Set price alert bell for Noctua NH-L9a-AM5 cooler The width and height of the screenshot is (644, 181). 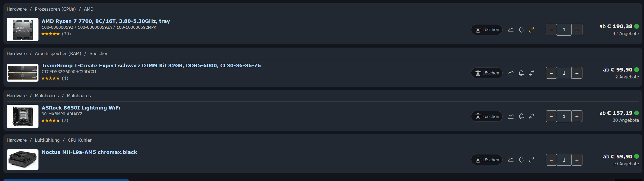tap(521, 160)
